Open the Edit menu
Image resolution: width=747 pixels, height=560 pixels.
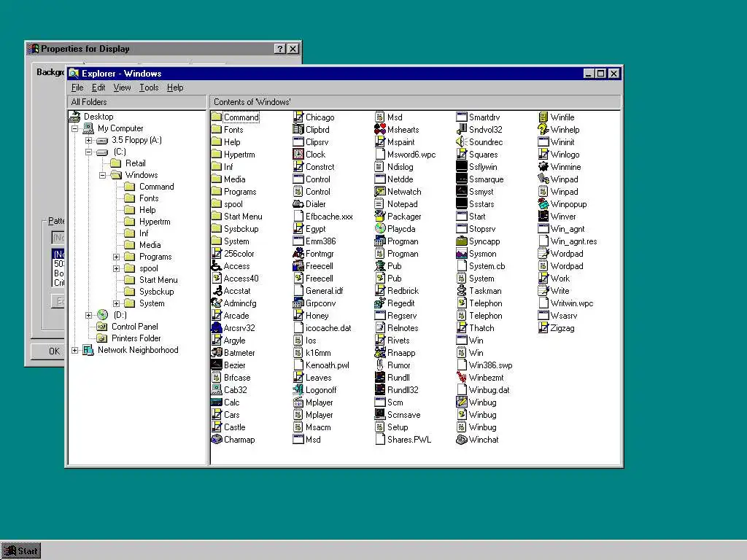(98, 87)
